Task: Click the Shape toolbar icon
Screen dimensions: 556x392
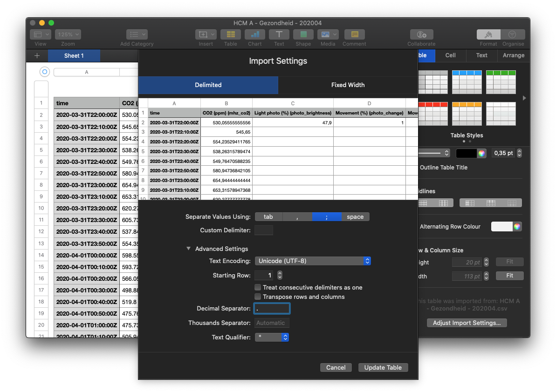Action: [303, 34]
